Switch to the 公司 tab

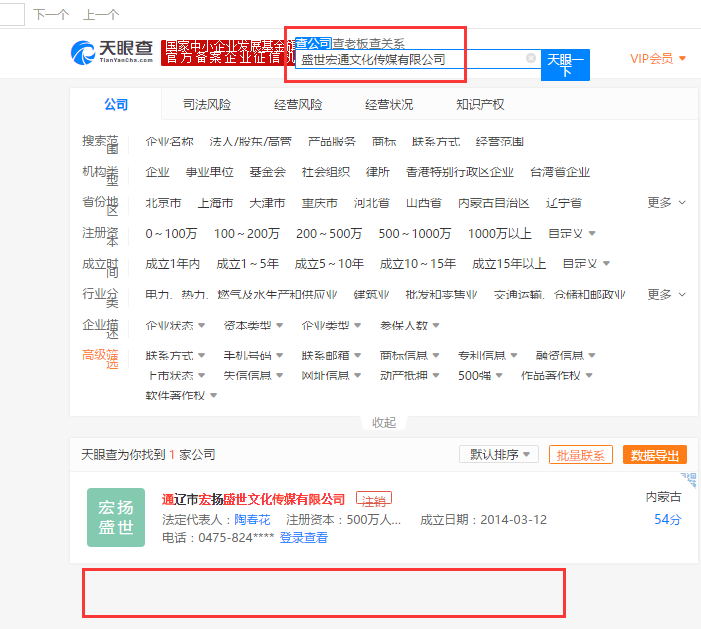pos(116,105)
